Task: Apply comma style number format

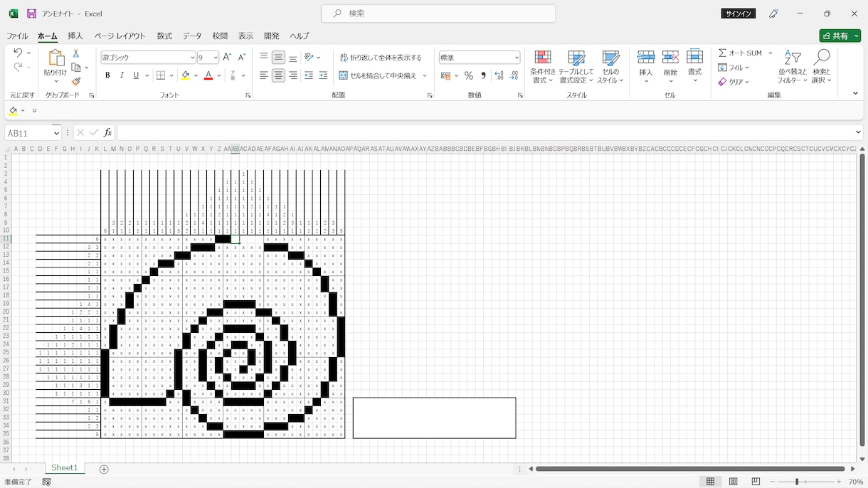Action: tap(483, 75)
